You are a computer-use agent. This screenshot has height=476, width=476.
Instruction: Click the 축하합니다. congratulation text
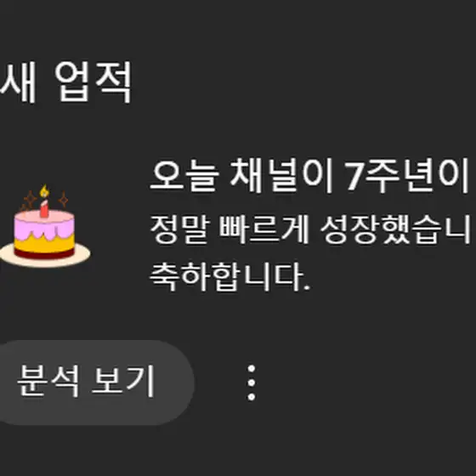click(230, 277)
